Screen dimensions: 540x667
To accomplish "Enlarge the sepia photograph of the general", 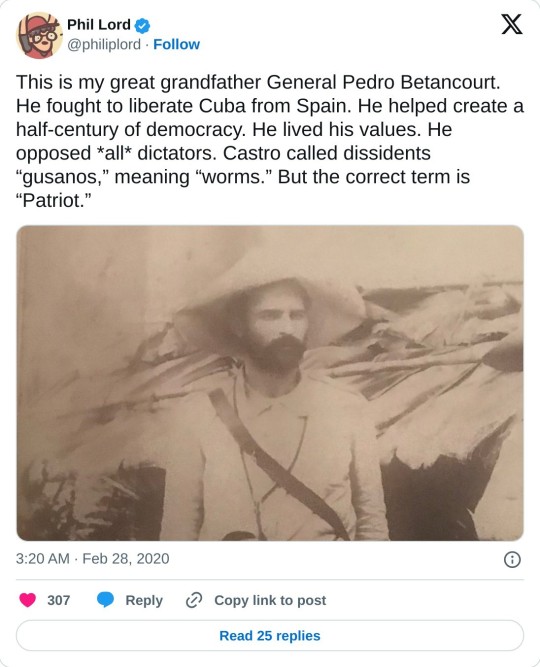I will tap(270, 383).
